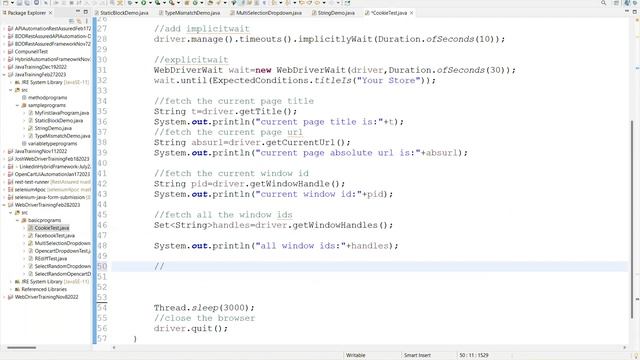The width and height of the screenshot is (640, 360).
Task: Expand the rest-test-runner project
Action: click(4, 182)
